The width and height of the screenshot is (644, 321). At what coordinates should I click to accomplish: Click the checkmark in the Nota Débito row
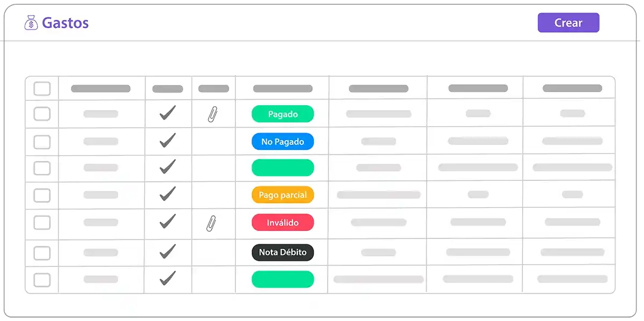click(x=168, y=251)
